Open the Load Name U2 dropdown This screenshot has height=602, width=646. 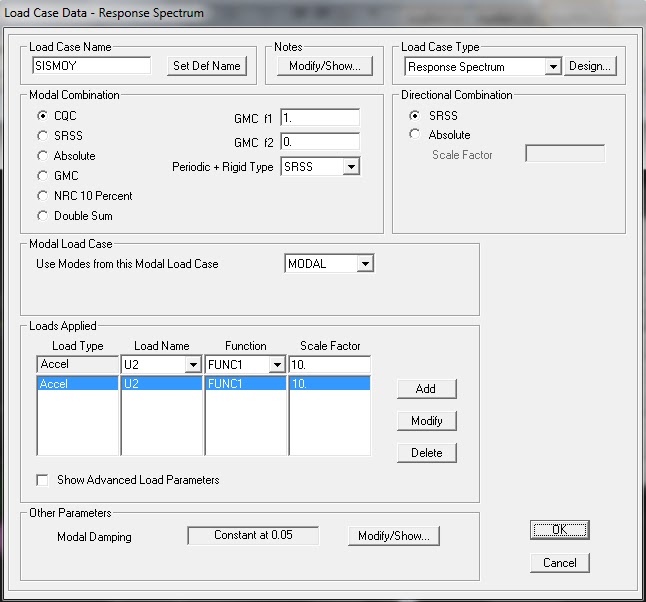tap(193, 365)
